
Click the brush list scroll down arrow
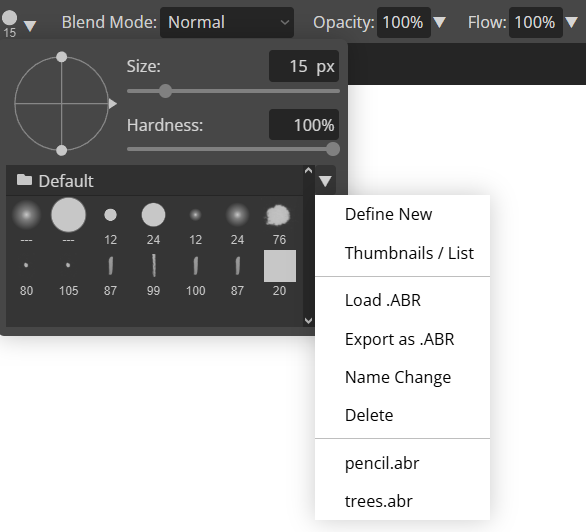point(308,321)
